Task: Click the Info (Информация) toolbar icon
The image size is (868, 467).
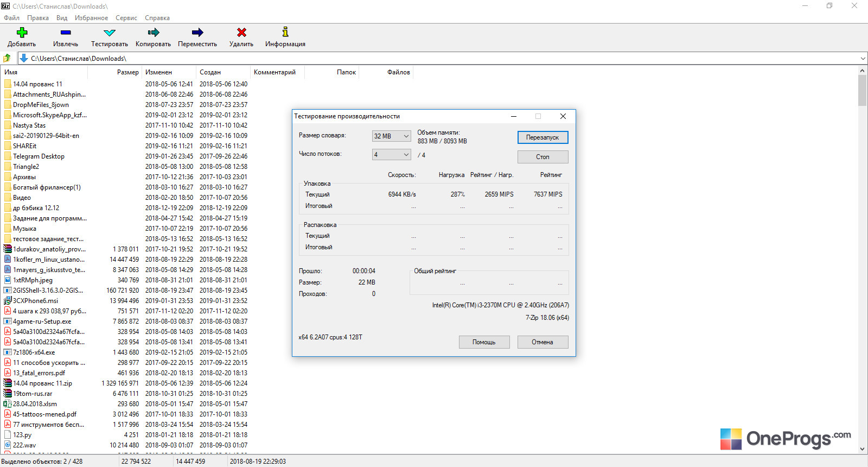Action: pos(285,32)
